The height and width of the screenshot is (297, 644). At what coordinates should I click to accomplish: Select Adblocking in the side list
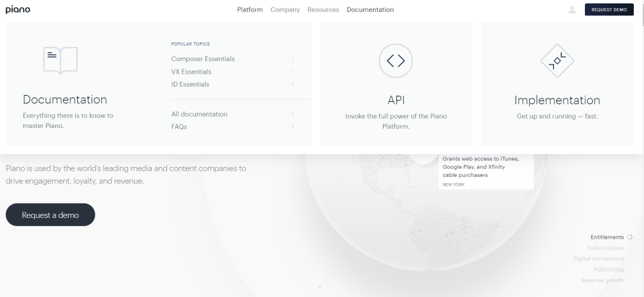point(608,269)
